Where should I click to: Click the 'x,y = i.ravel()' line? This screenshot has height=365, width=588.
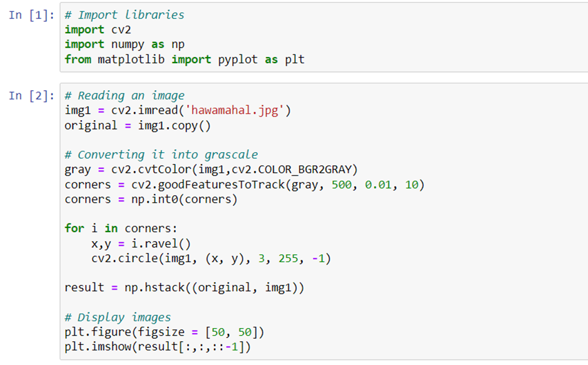(x=141, y=244)
